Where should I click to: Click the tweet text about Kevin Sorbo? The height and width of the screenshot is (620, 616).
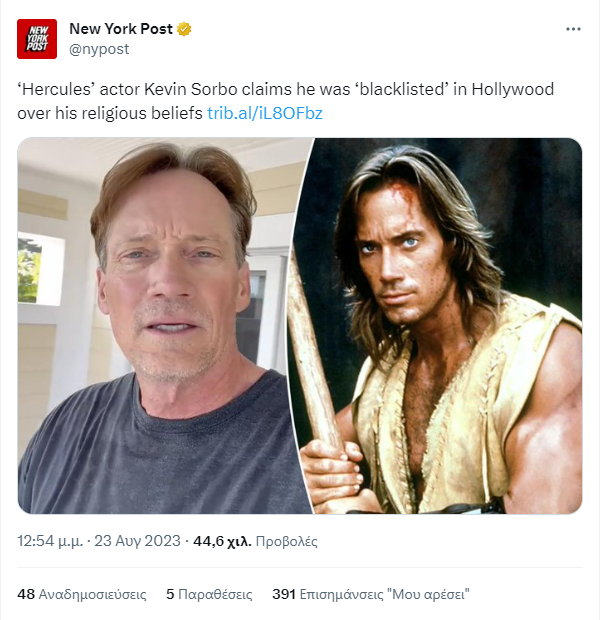click(x=285, y=101)
